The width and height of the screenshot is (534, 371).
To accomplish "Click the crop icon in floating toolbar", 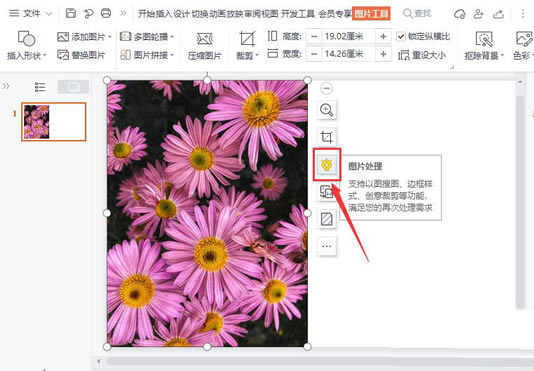I will click(x=327, y=137).
